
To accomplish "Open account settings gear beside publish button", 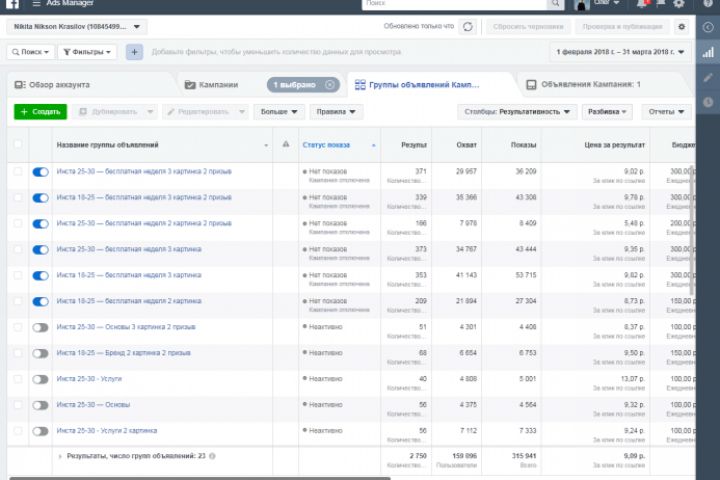I will [x=681, y=27].
